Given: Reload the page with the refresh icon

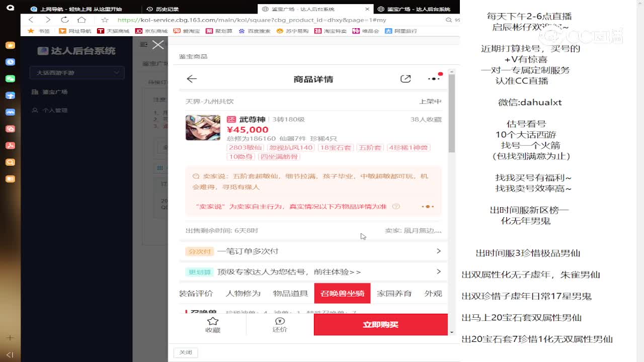Looking at the screenshot, I should coord(65,20).
